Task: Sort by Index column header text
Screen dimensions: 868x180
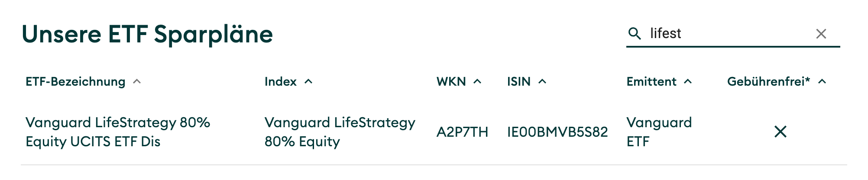Action: coord(281,82)
